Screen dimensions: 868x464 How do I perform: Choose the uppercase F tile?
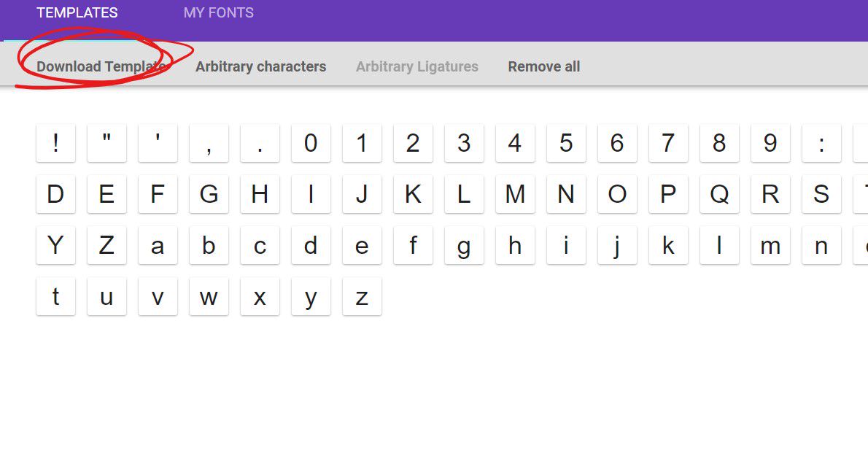158,194
